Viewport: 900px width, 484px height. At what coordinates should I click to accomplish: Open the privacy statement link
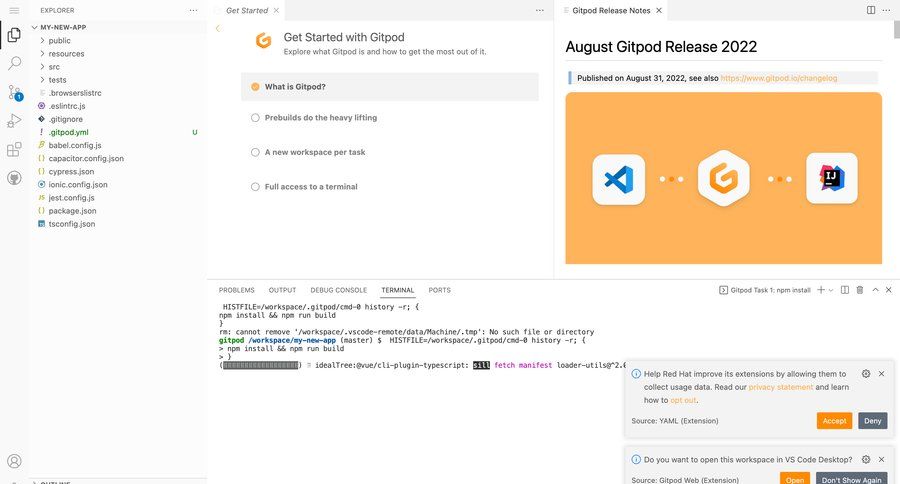[x=781, y=387]
